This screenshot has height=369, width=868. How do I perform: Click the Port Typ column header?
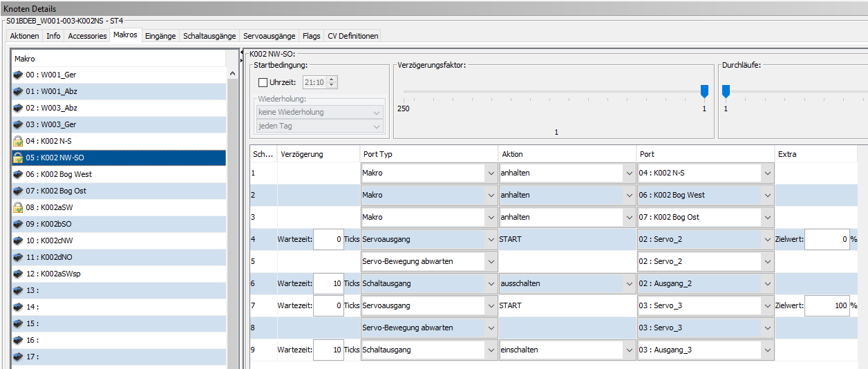(428, 154)
